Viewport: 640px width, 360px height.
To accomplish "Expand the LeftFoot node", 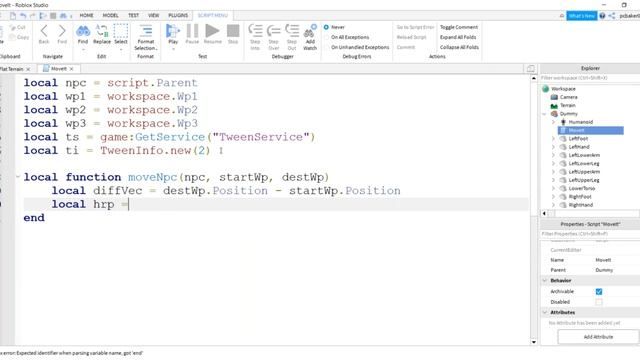I will click(x=553, y=139).
